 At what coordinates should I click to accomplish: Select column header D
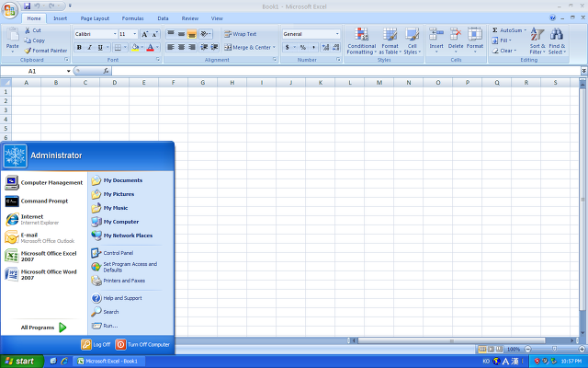pyautogui.click(x=114, y=83)
